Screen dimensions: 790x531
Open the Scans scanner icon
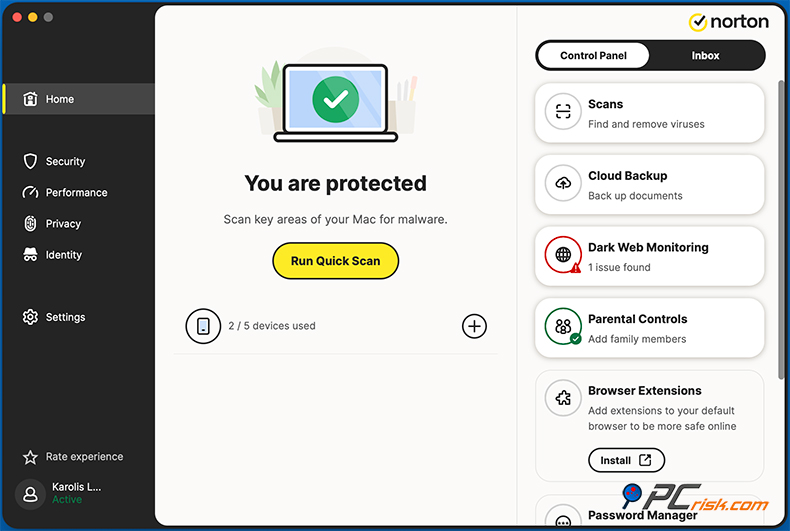pos(563,112)
